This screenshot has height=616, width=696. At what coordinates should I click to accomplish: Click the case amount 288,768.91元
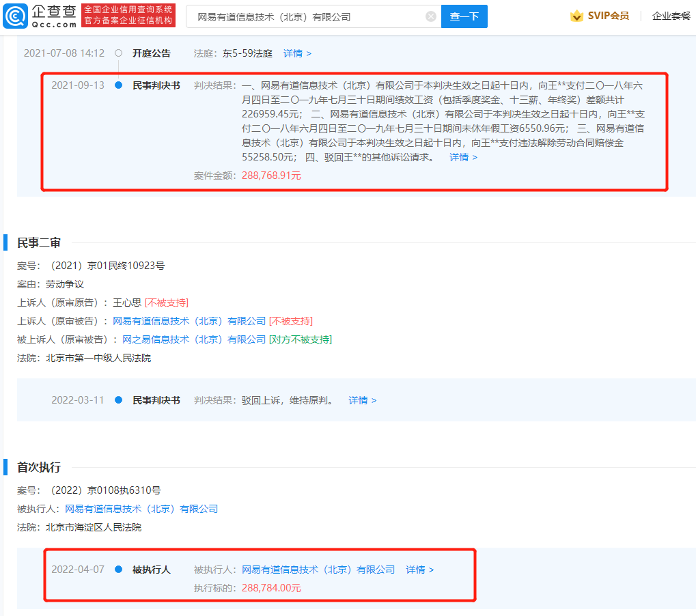pyautogui.click(x=271, y=176)
